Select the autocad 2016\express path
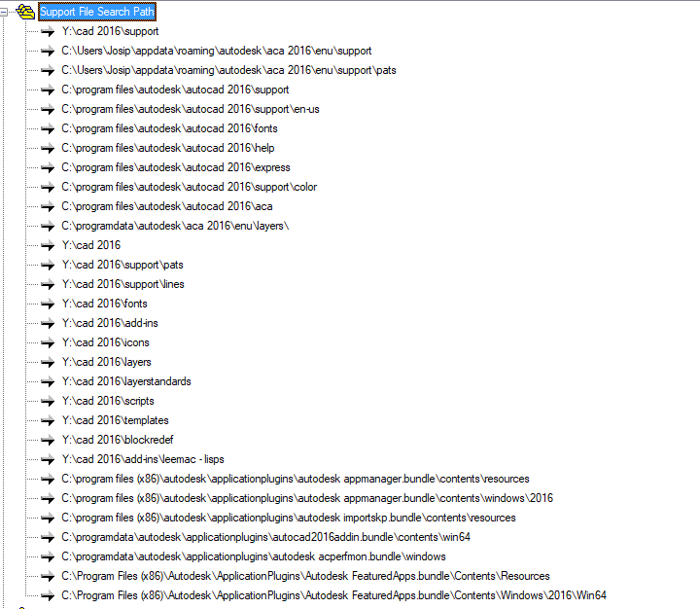The height and width of the screenshot is (609, 700). click(176, 167)
